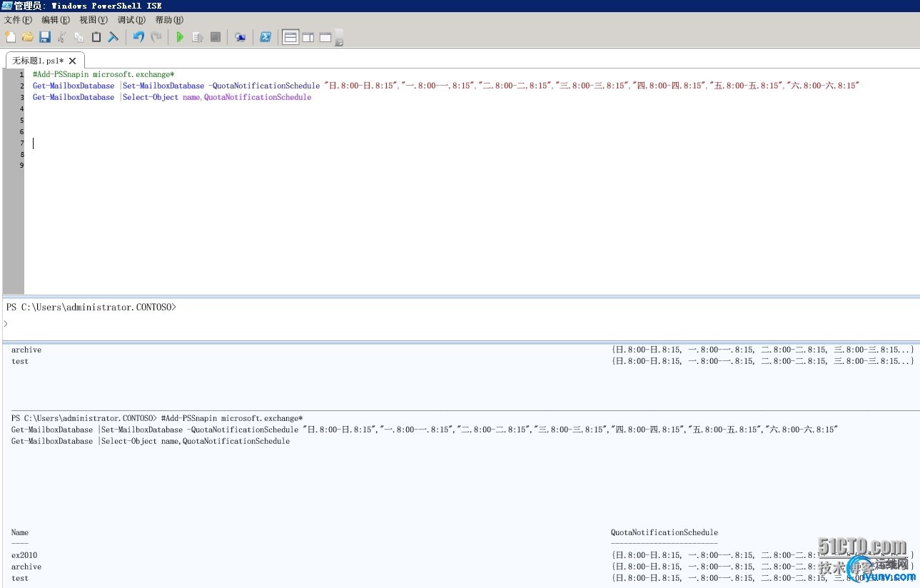Click the PowerShell ISE title bar icon
Viewport: 920px width, 588px height.
(x=6, y=6)
